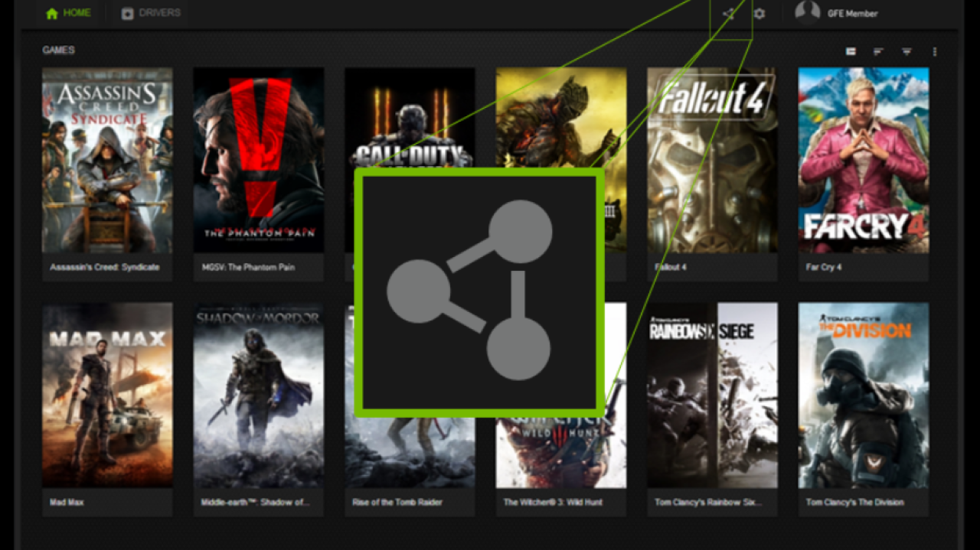The height and width of the screenshot is (550, 980).
Task: Open the GFE Member account name
Action: tap(852, 14)
